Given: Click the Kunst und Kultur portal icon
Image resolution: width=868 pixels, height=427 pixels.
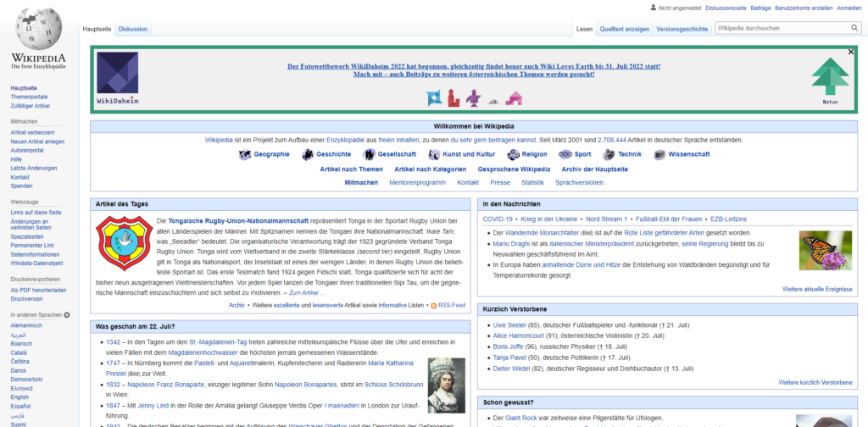Looking at the screenshot, I should point(434,155).
